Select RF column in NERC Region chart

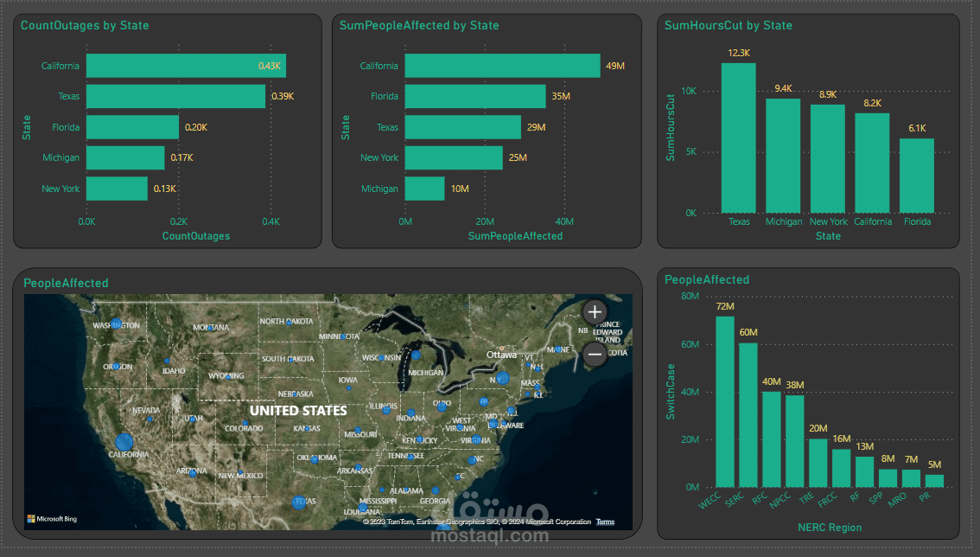tap(865, 472)
